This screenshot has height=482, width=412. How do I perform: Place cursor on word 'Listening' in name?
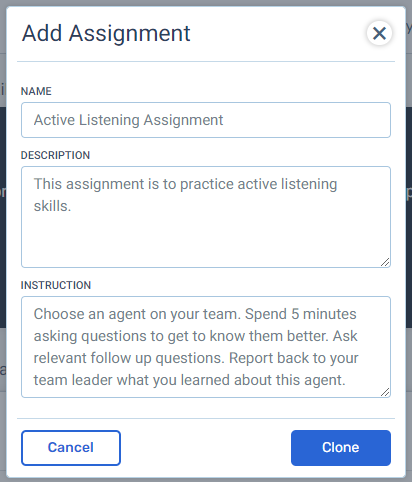tap(109, 120)
